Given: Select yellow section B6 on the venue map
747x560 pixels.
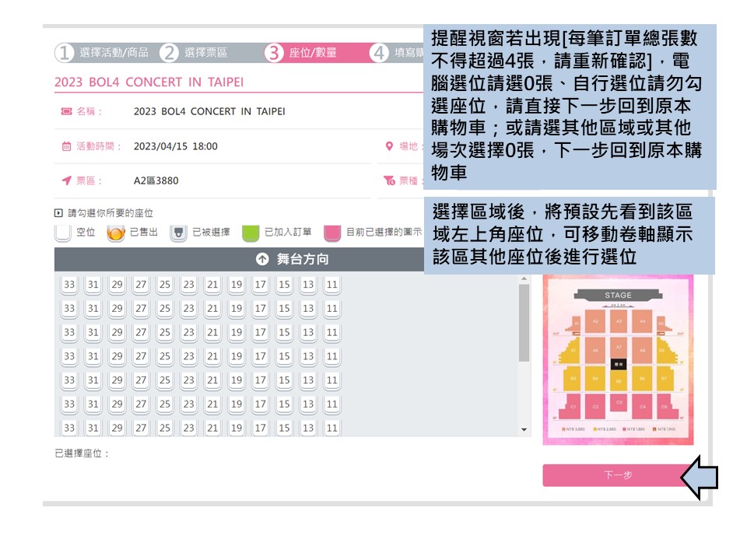Looking at the screenshot, I should click(x=643, y=379).
